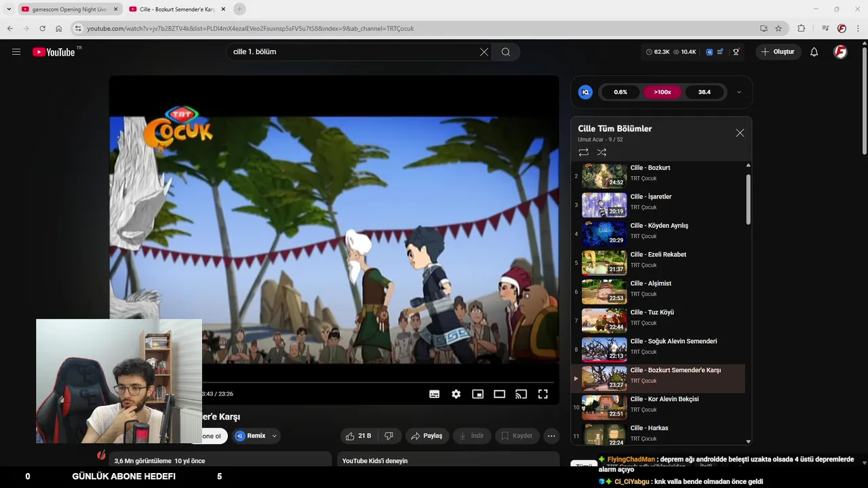View site information icon in address bar
Image resolution: width=868 pixels, height=488 pixels.
(78, 28)
